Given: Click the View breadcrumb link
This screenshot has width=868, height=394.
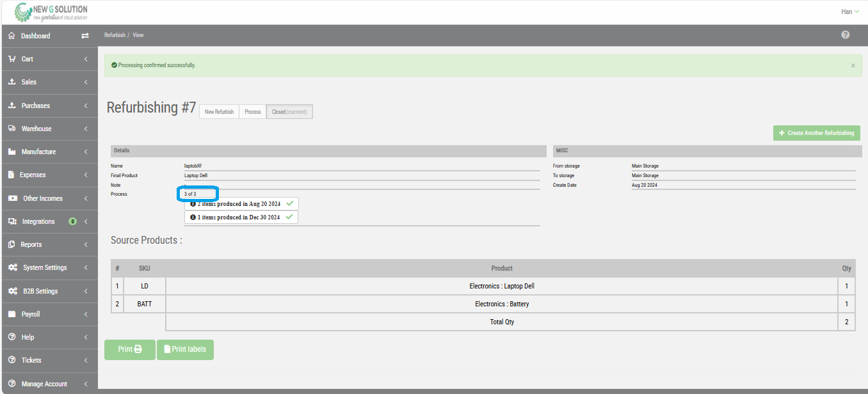Looking at the screenshot, I should pyautogui.click(x=138, y=35).
